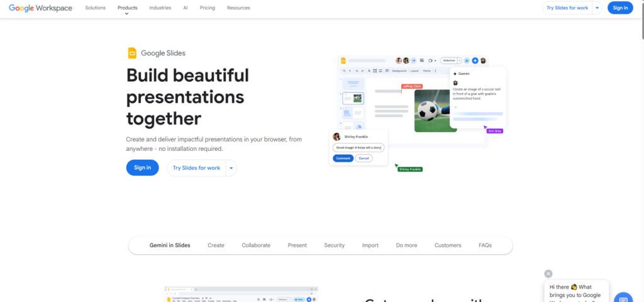
Task: Click the zoom magnifier icon in the illustration toolbar
Action: (344, 70)
